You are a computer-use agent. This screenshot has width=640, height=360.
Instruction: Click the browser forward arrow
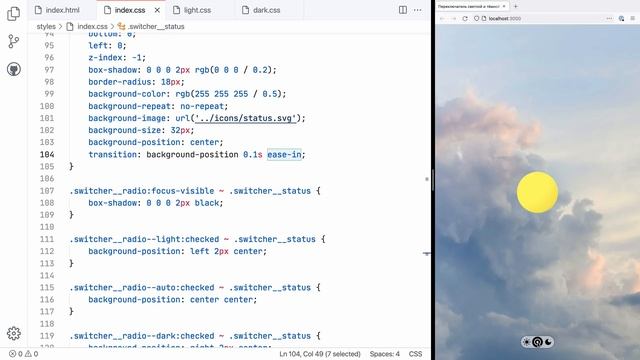tap(453, 19)
